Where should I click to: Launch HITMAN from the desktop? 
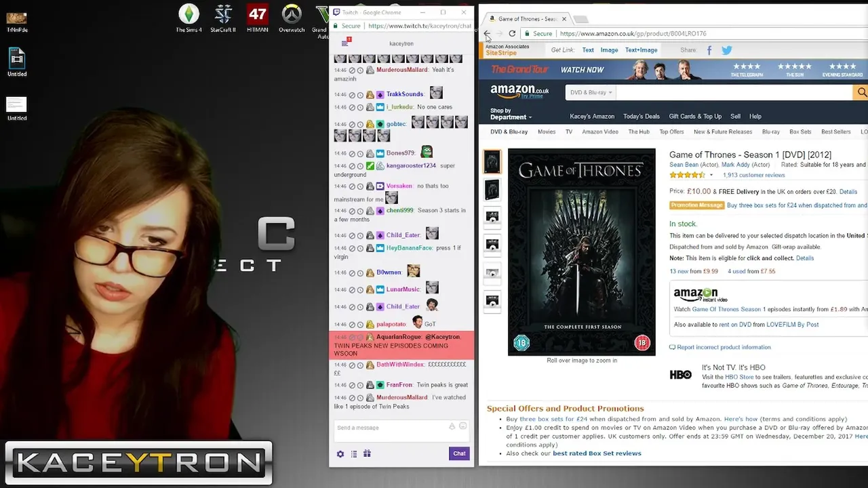(258, 18)
